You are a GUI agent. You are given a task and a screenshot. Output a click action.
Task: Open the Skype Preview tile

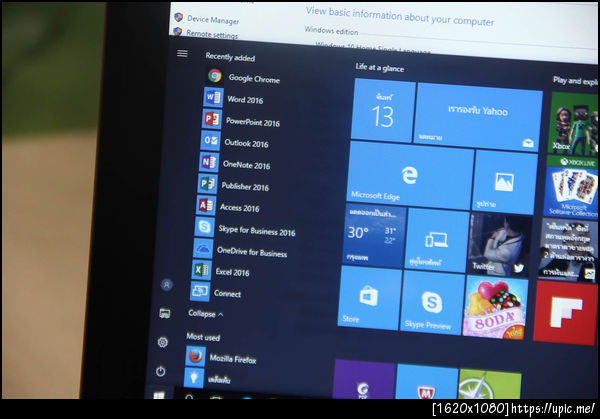pyautogui.click(x=432, y=303)
